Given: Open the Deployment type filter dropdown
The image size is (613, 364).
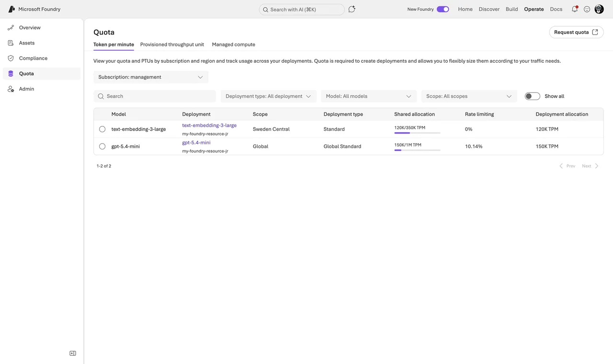Looking at the screenshot, I should [269, 96].
